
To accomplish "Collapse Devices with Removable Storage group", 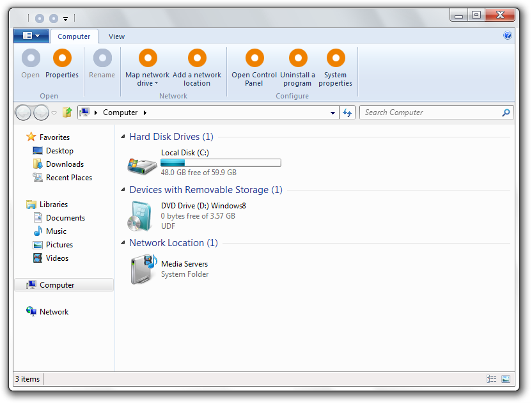I will click(x=123, y=190).
